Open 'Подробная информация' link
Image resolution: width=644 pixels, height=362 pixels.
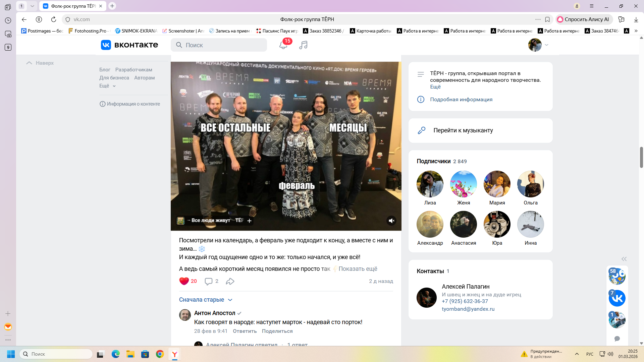pos(461,100)
